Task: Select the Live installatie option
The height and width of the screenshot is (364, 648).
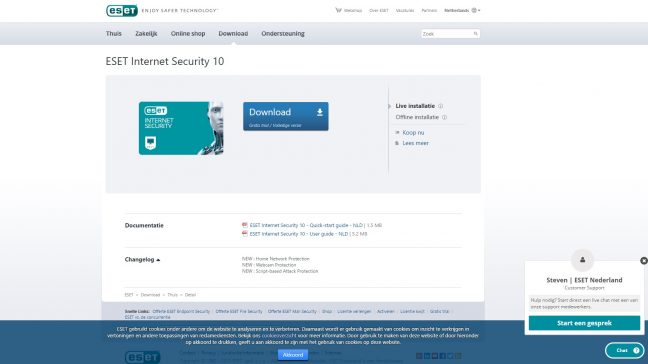Action: point(415,106)
